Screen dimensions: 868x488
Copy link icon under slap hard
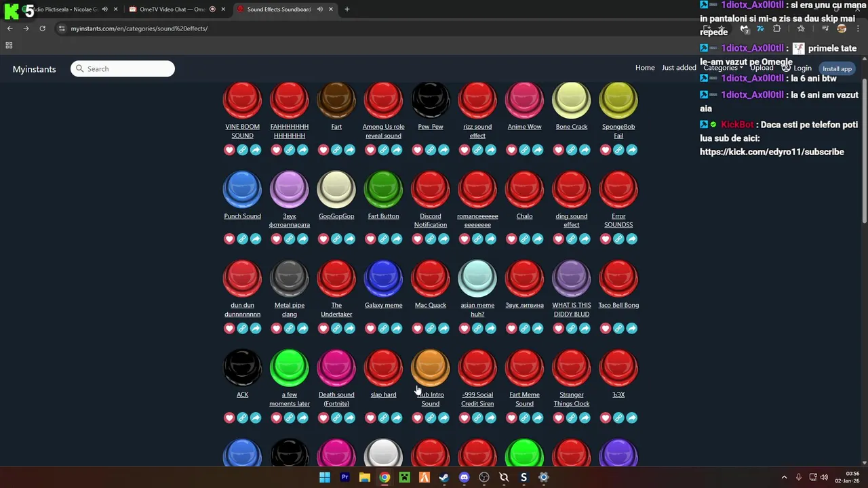pos(383,418)
